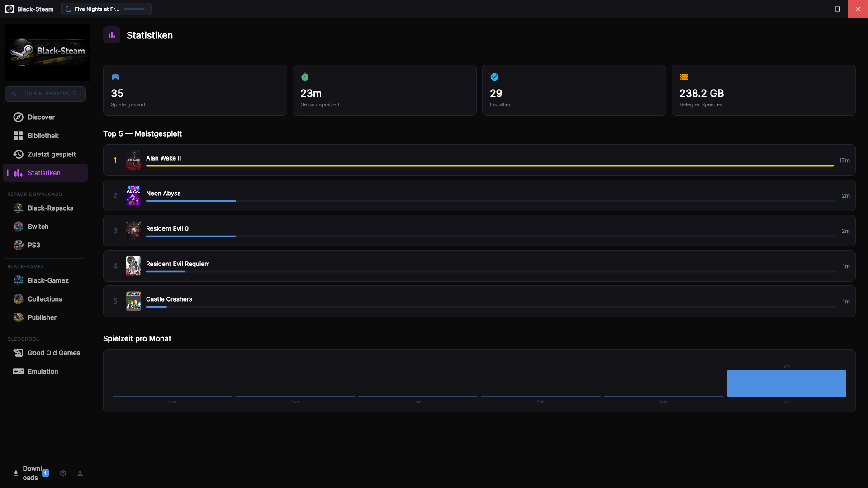Click the Good Old Games icon

click(18, 353)
